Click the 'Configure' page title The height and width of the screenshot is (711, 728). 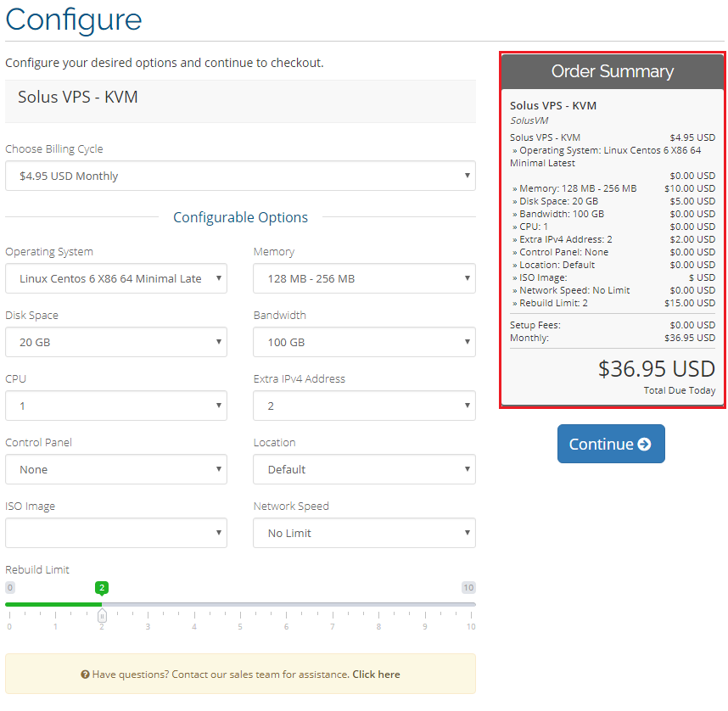pos(73,20)
